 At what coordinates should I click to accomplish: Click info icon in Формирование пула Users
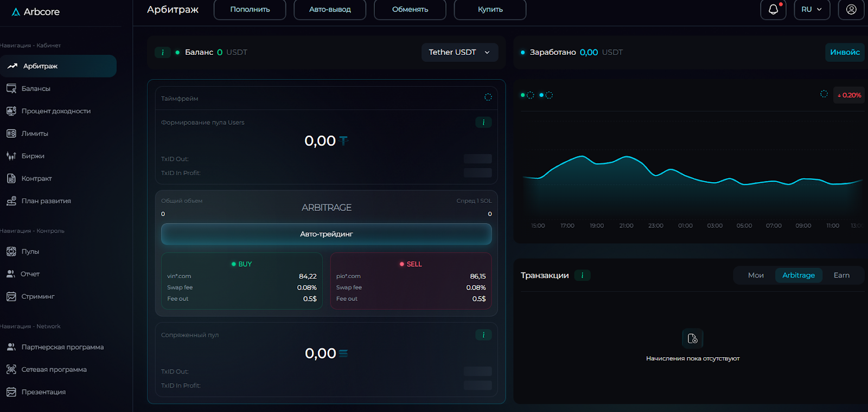tap(483, 123)
